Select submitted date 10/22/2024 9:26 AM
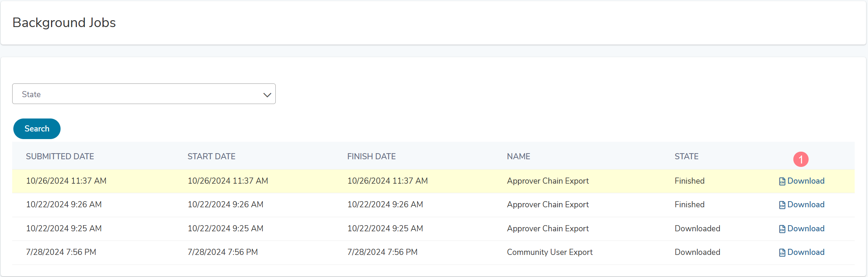 (x=64, y=205)
